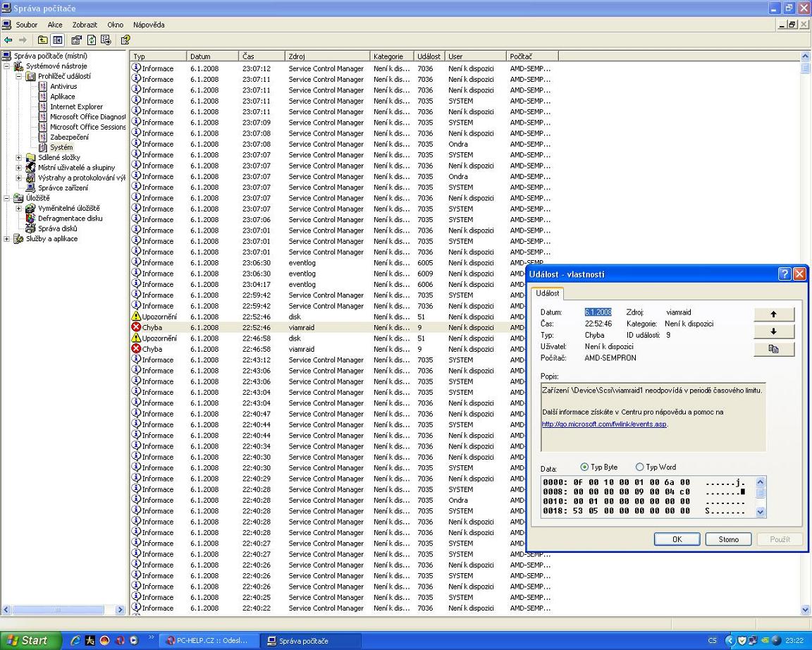Open the help question-mark toolbar icon
This screenshot has width=812, height=650.
pos(125,40)
